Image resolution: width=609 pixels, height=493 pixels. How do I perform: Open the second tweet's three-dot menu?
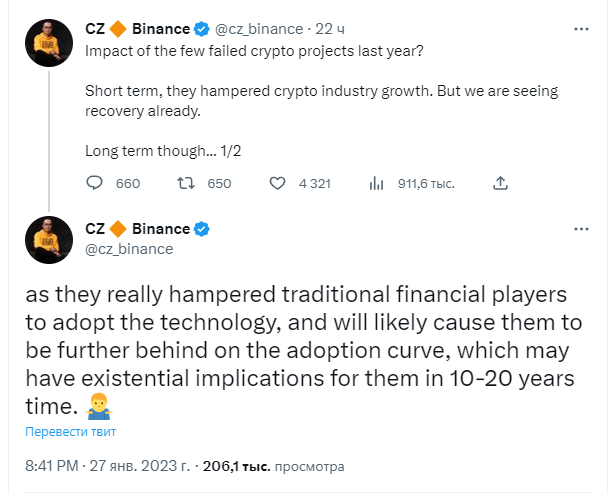pos(581,230)
